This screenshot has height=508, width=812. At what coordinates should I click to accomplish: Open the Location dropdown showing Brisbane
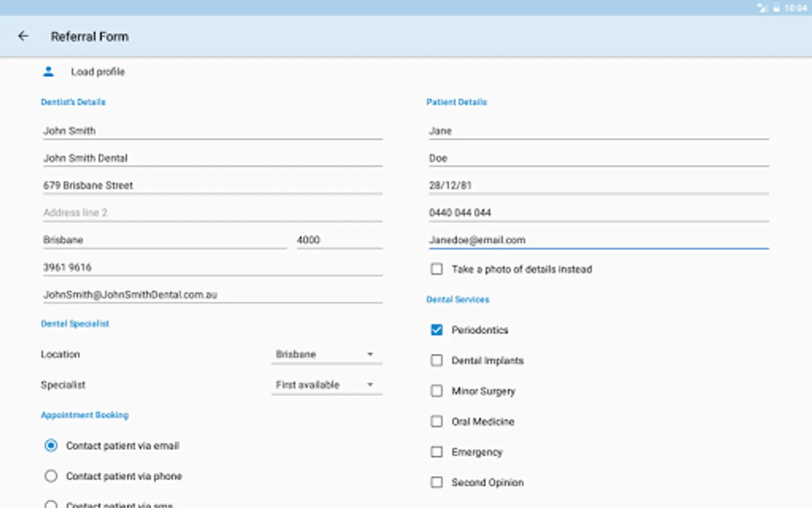pyautogui.click(x=326, y=354)
